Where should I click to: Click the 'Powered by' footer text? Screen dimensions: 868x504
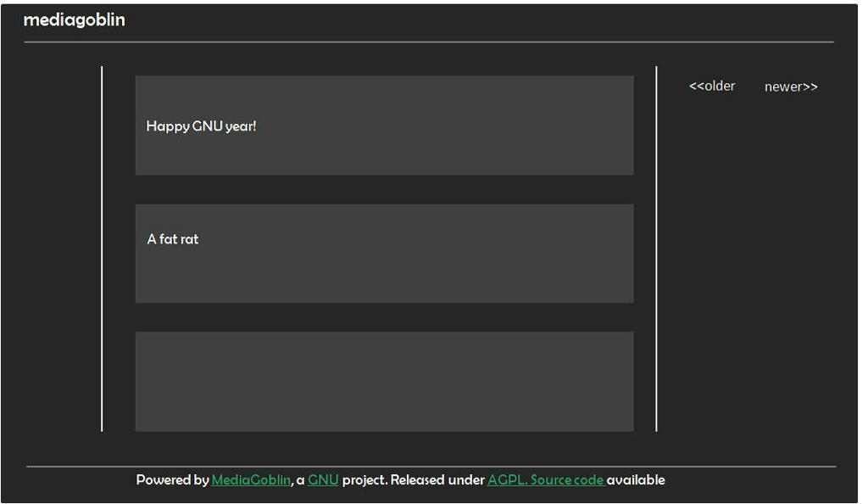tap(172, 480)
